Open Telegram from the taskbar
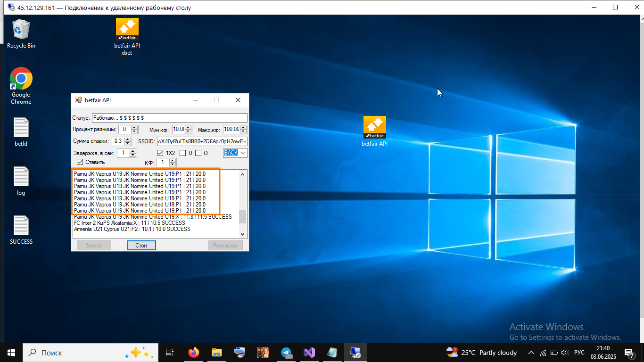This screenshot has width=644, height=362. pyautogui.click(x=286, y=352)
